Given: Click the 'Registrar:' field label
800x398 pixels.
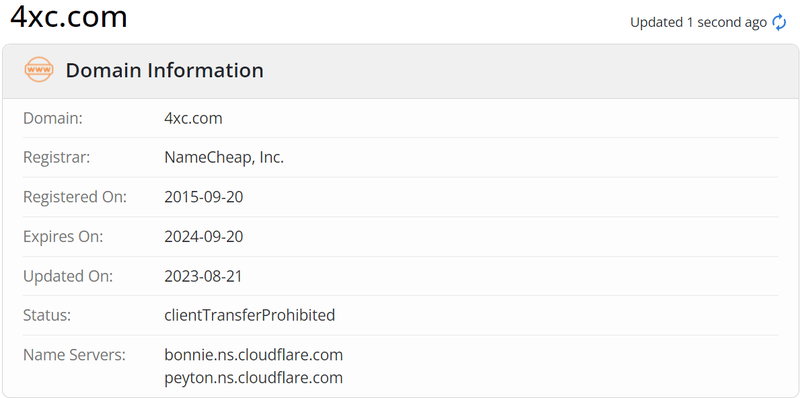Looking at the screenshot, I should [x=57, y=158].
